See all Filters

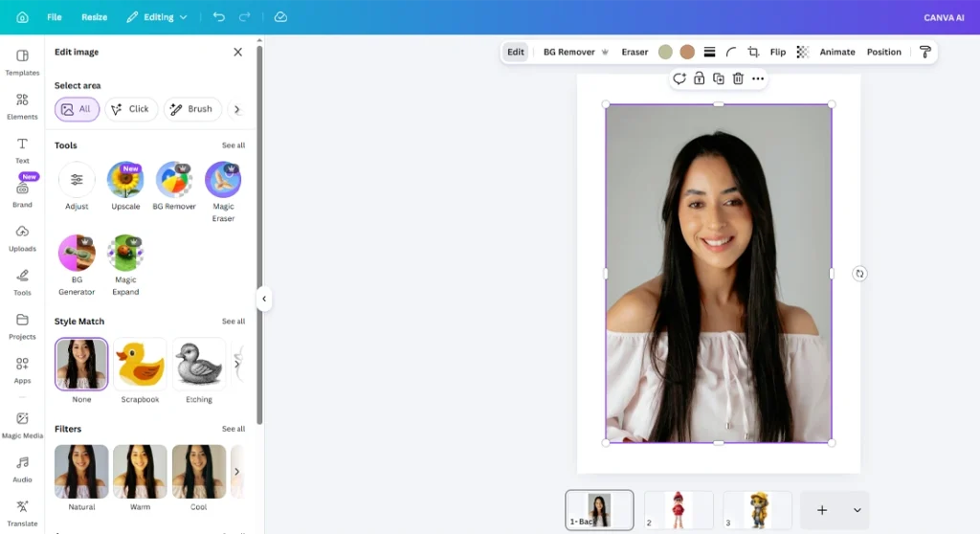[234, 429]
